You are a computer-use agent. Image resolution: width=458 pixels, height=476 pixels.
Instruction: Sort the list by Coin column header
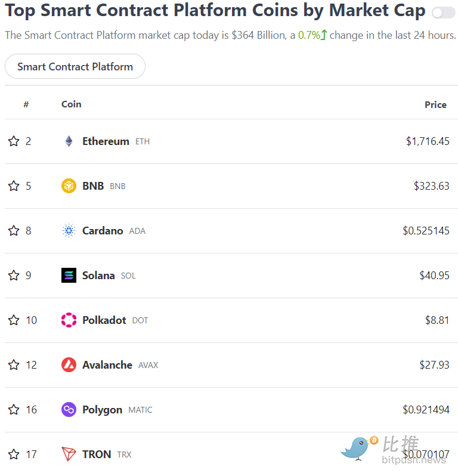point(72,104)
